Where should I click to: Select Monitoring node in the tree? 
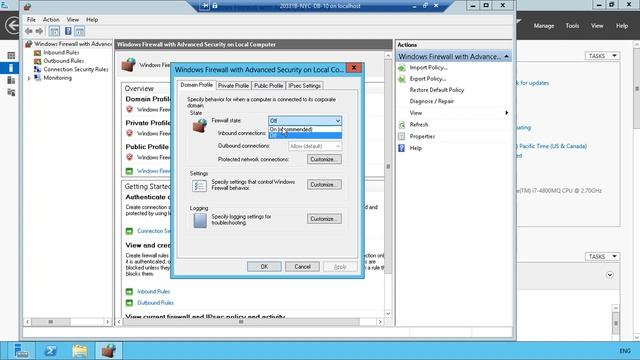[58, 78]
